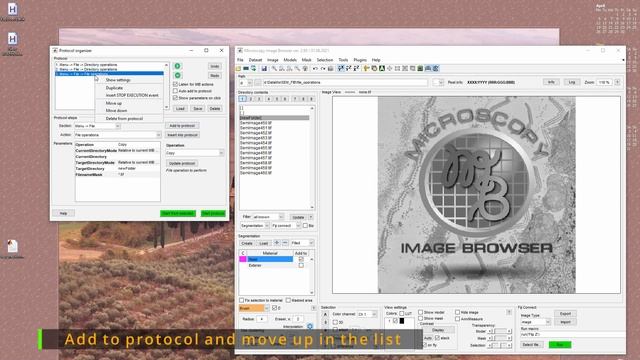Choose Insert STOP EXECUTION event
The width and height of the screenshot is (640, 360).
tap(132, 95)
